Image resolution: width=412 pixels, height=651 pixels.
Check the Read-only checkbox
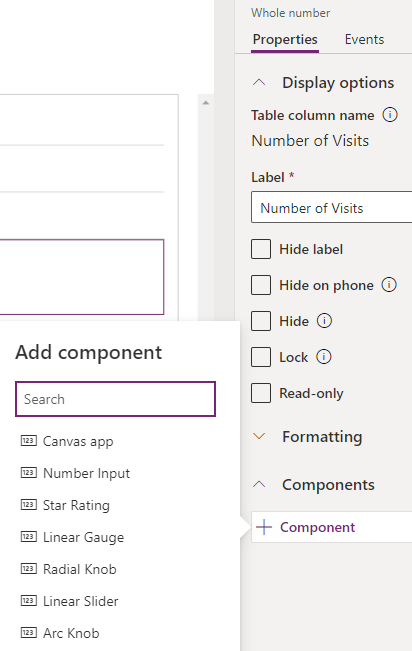(261, 393)
